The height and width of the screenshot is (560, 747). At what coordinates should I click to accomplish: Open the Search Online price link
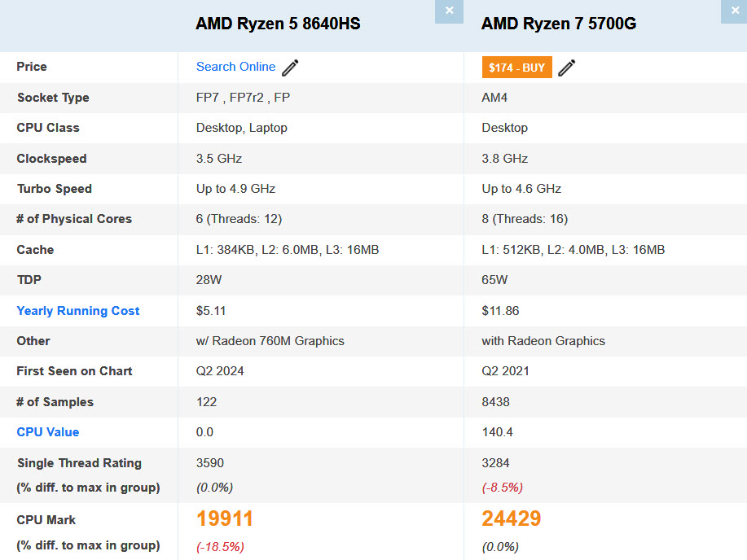(235, 67)
